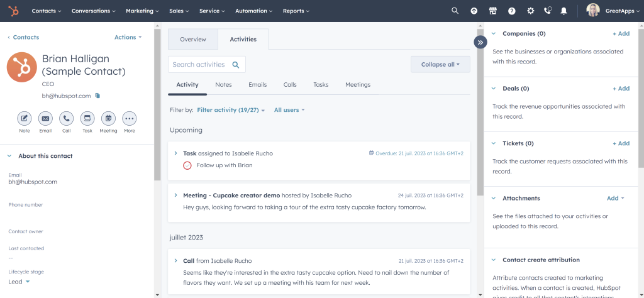Image resolution: width=644 pixels, height=298 pixels.
Task: Collapse Contact create attribution section
Action: coord(494,260)
